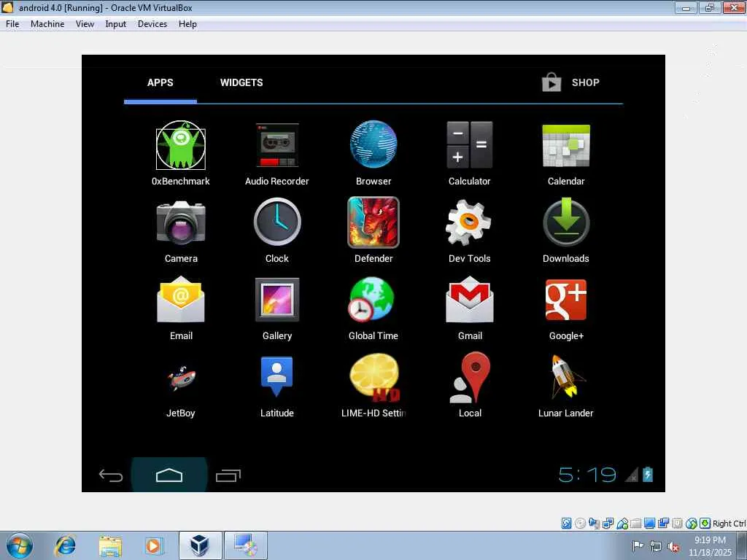Select VirtualBox Manager taskbar button
Viewport: 747px width, 560px height.
[x=200, y=545]
